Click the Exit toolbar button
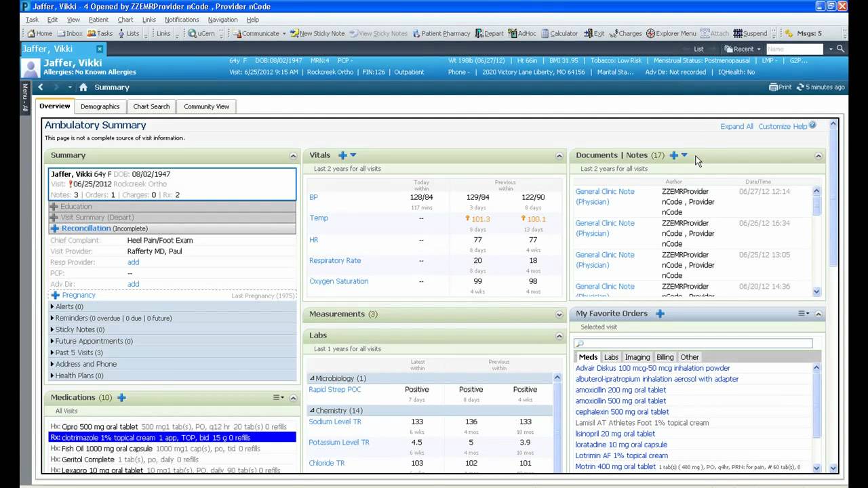The height and width of the screenshot is (488, 868). [594, 33]
